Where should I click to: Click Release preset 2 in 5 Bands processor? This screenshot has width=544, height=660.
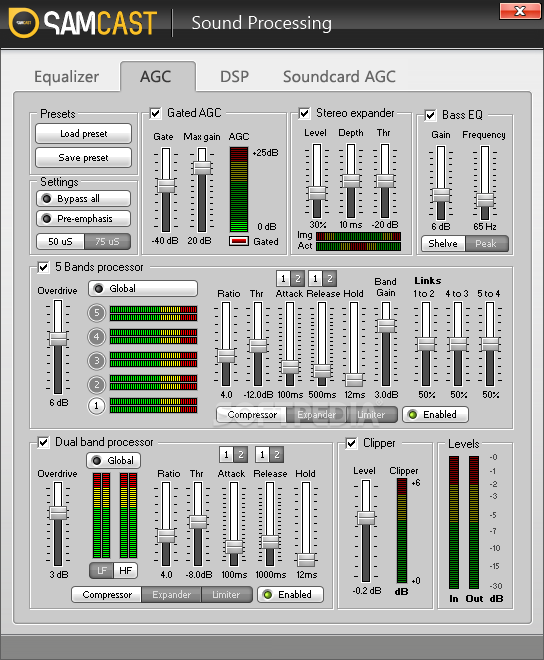(330, 279)
